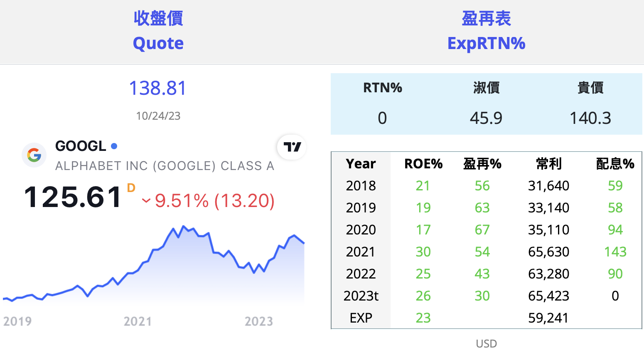Click the Year column header
Image resolution: width=644 pixels, height=355 pixels.
361,164
